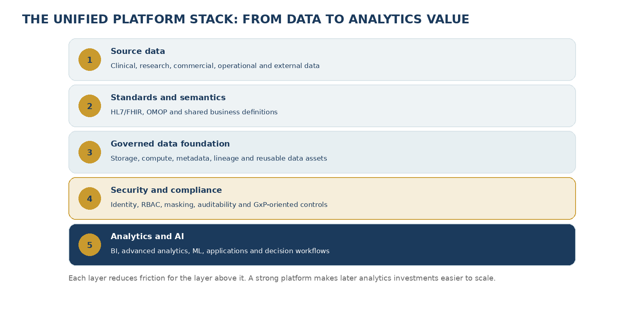Screen dimensions: 644x314
Task: Click the HL7/FHIR, OMOP description text
Action: tap(194, 112)
